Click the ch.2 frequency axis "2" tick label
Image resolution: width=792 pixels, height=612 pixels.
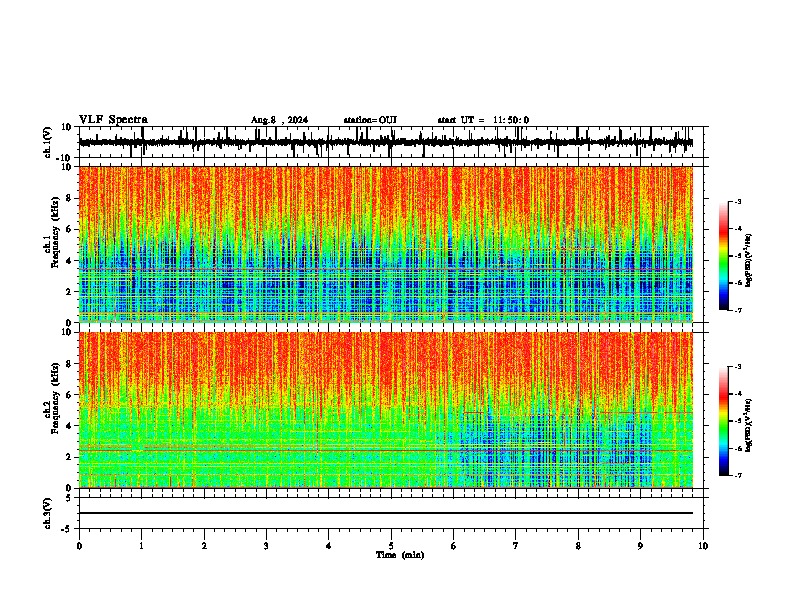point(69,457)
